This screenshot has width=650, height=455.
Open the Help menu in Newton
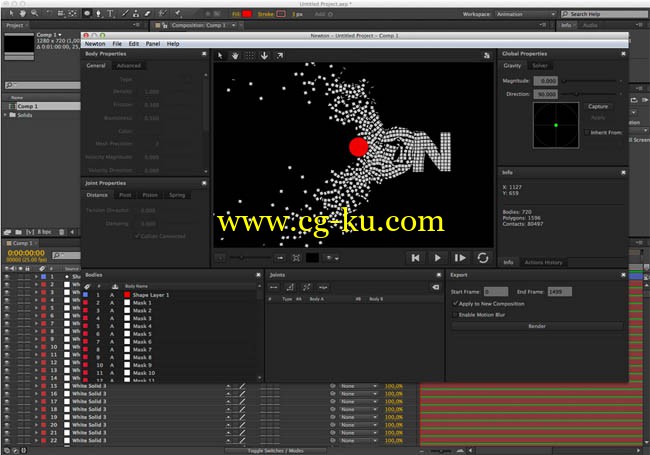(x=173, y=44)
